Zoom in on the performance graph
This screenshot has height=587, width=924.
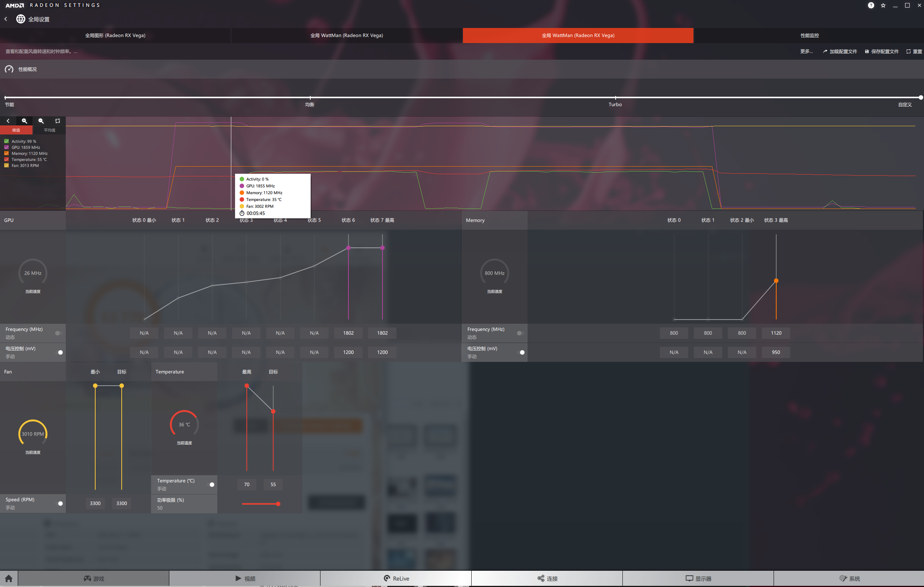click(x=25, y=121)
